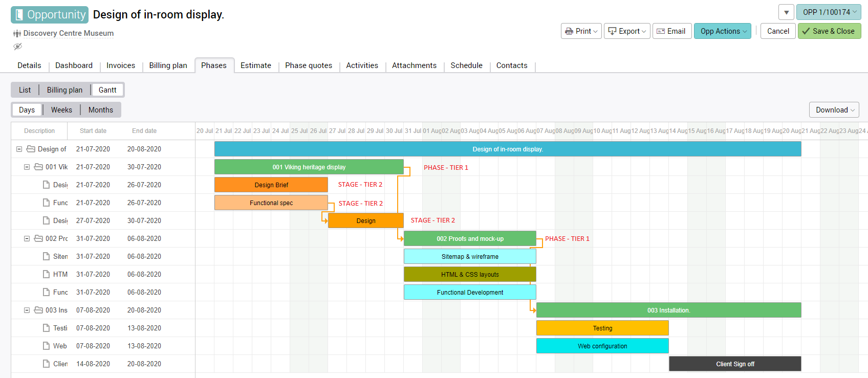Image resolution: width=868 pixels, height=378 pixels.
Task: Open the Estimate tab
Action: click(x=255, y=65)
